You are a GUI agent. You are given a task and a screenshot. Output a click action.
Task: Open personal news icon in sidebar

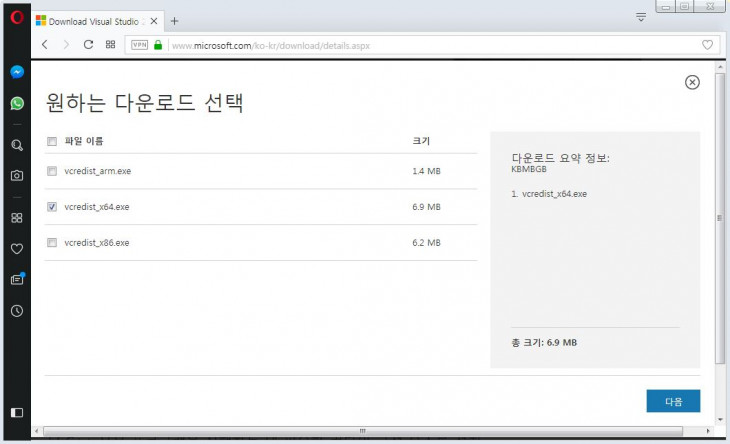pos(17,279)
